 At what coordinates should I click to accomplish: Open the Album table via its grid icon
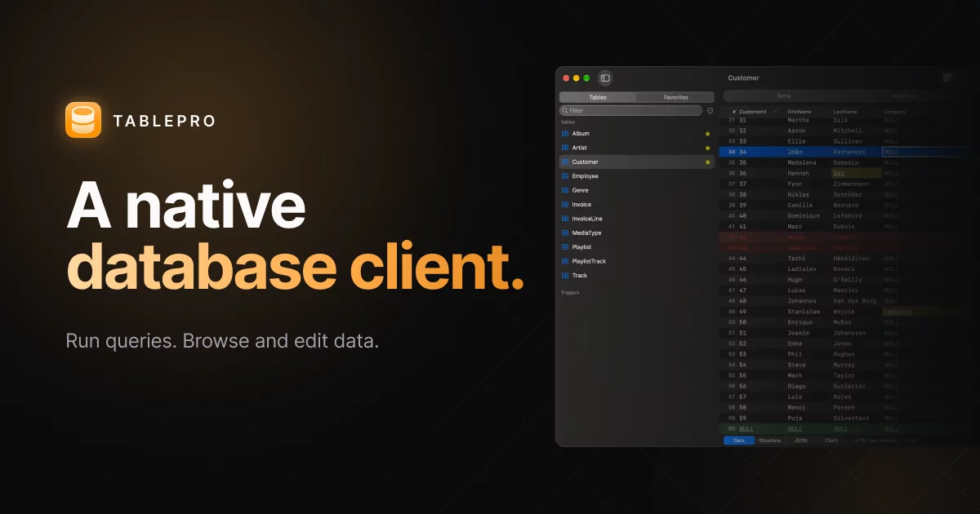pyautogui.click(x=565, y=134)
